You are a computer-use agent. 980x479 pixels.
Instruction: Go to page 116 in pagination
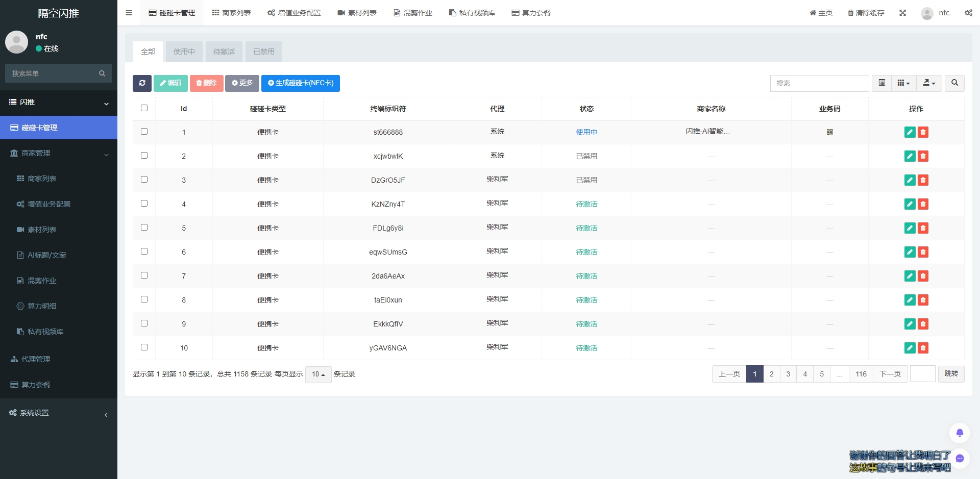[x=861, y=374]
